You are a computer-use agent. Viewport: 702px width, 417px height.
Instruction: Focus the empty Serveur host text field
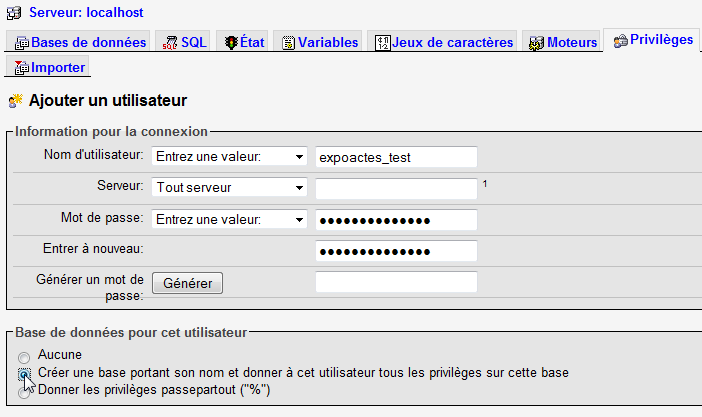tap(396, 188)
